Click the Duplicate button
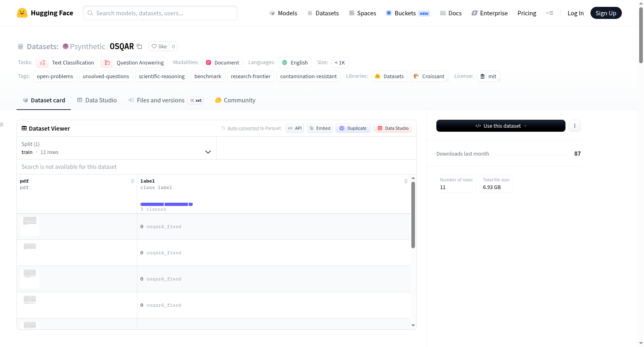The height and width of the screenshot is (347, 644). [353, 128]
